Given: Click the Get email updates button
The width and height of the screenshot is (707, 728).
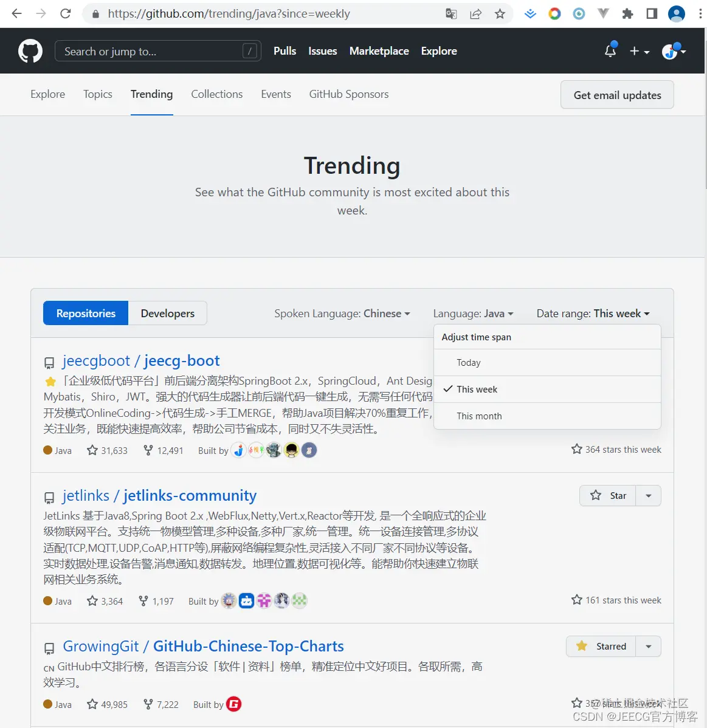Looking at the screenshot, I should (x=616, y=95).
